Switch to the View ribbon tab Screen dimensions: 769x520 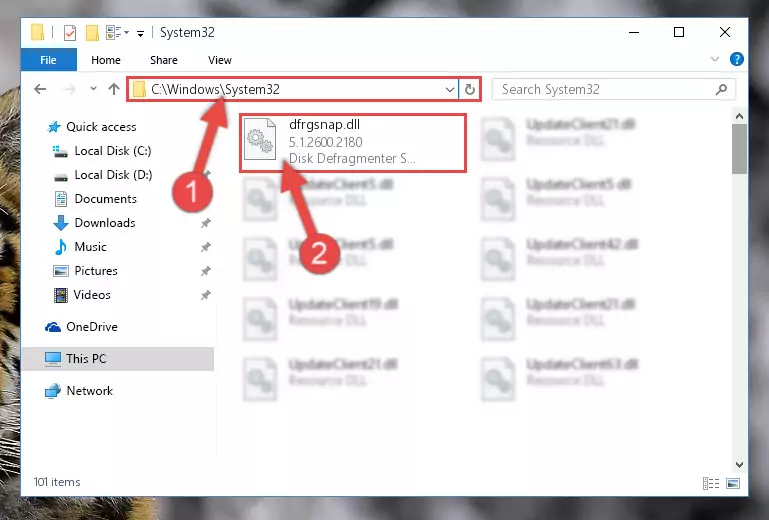(220, 60)
